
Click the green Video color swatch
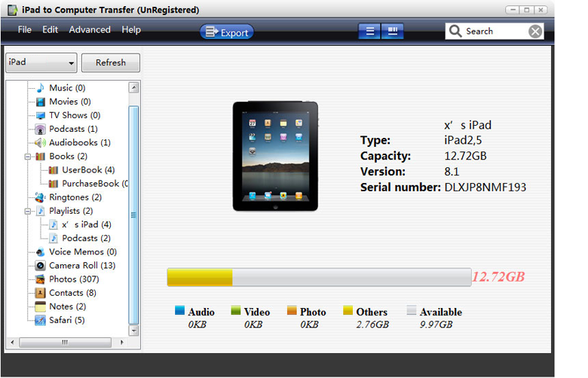pos(235,310)
